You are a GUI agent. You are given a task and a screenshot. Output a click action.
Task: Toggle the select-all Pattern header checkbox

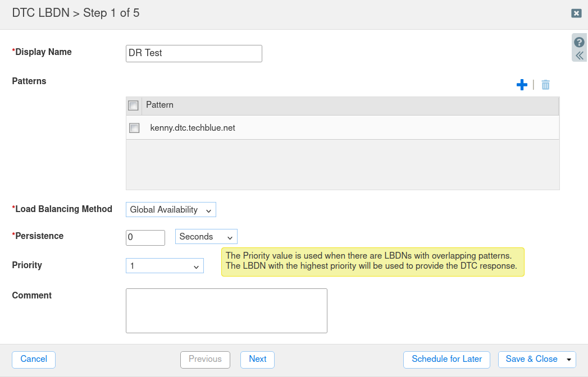coord(134,105)
